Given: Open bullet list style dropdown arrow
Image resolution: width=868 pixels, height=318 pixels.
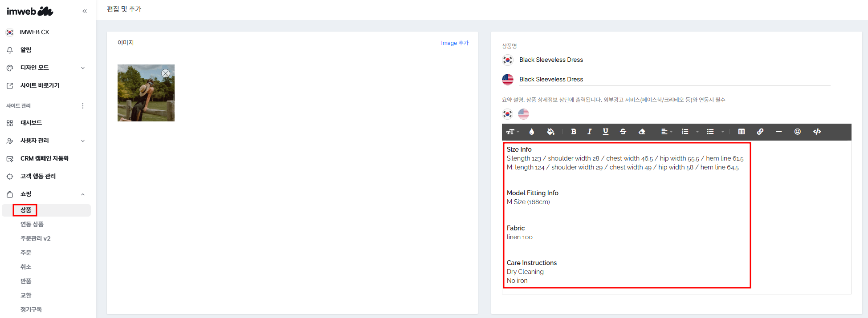Looking at the screenshot, I should tap(723, 132).
